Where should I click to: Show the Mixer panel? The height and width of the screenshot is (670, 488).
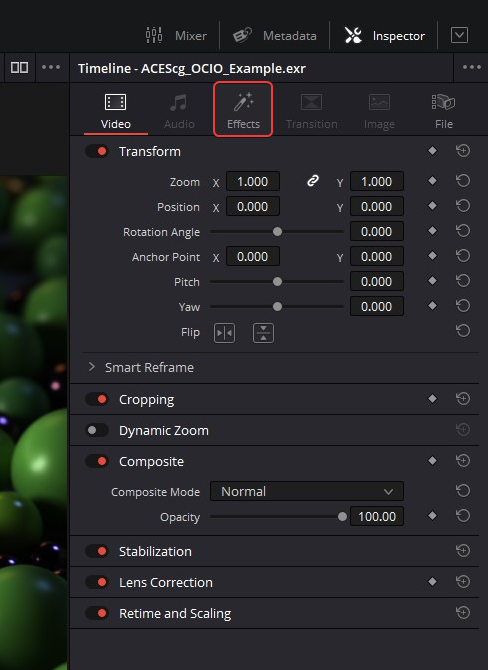click(x=176, y=35)
